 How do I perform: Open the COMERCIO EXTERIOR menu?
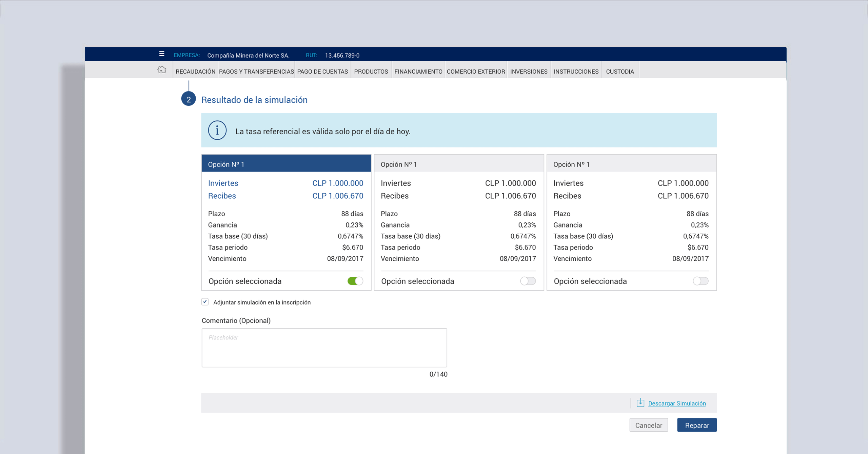476,72
